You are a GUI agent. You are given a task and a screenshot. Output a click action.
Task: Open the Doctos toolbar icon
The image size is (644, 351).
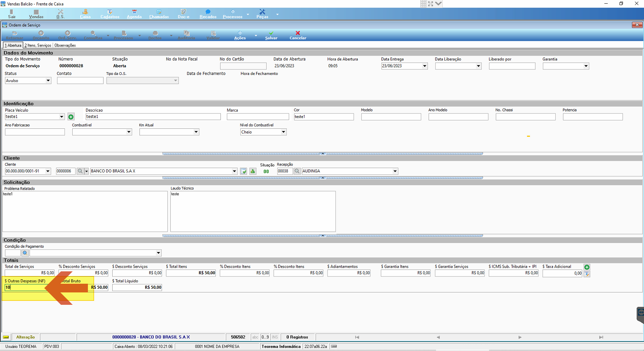(155, 35)
